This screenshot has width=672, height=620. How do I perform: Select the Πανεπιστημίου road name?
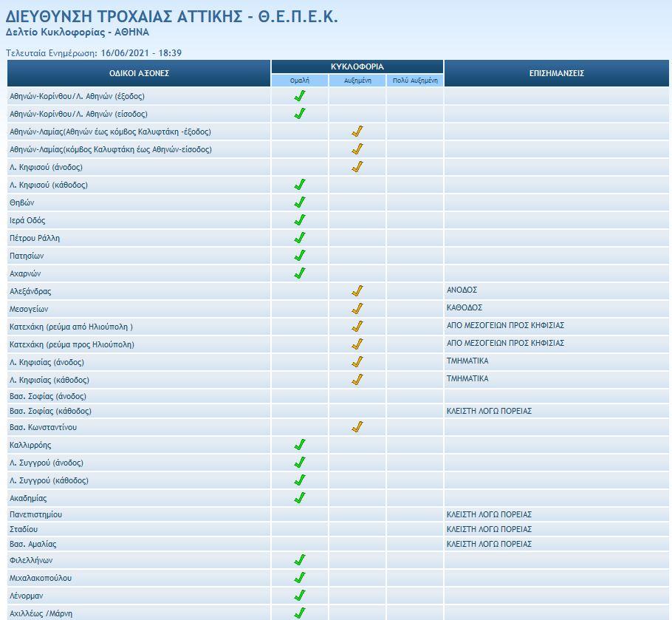[x=35, y=514]
